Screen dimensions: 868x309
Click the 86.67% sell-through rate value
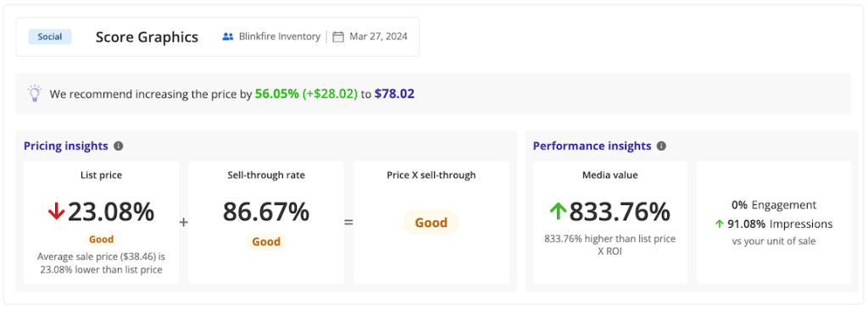(266, 212)
